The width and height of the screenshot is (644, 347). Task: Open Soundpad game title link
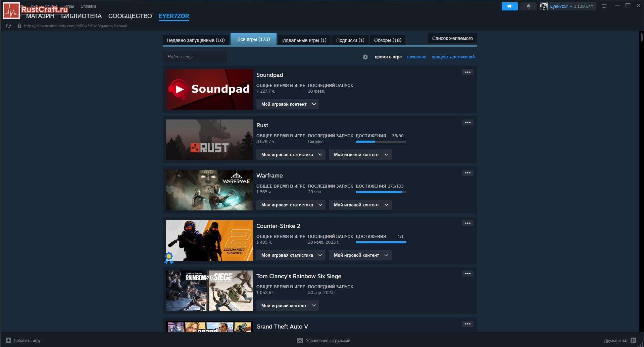pos(269,75)
